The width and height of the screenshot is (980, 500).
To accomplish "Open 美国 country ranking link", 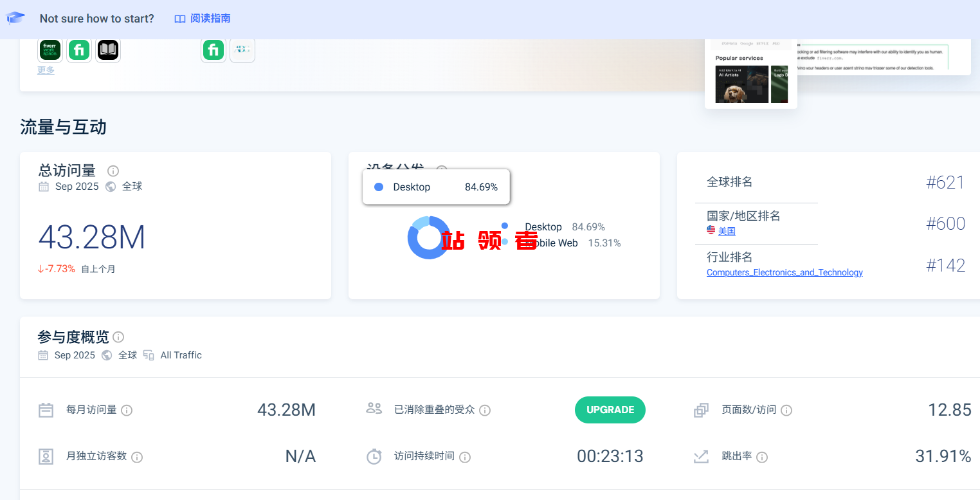I will pos(727,231).
